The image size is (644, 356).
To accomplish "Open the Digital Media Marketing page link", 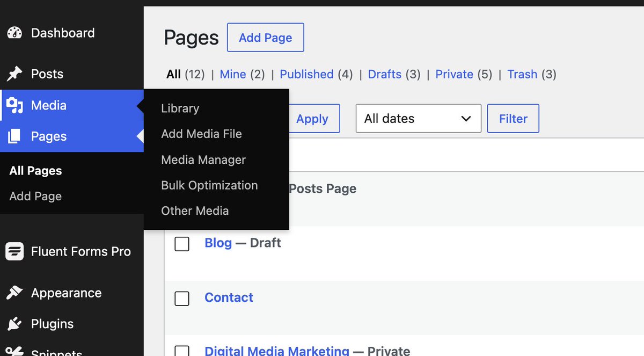I will [277, 351].
